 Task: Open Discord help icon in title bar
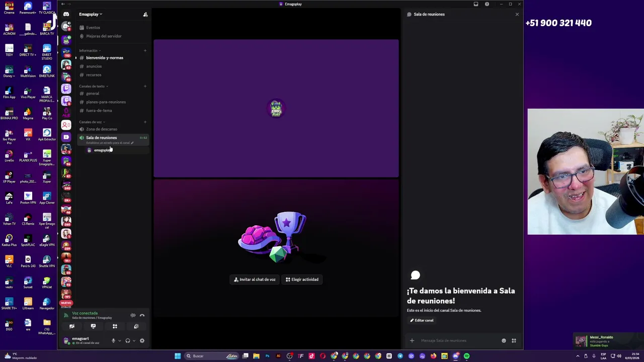487,4
